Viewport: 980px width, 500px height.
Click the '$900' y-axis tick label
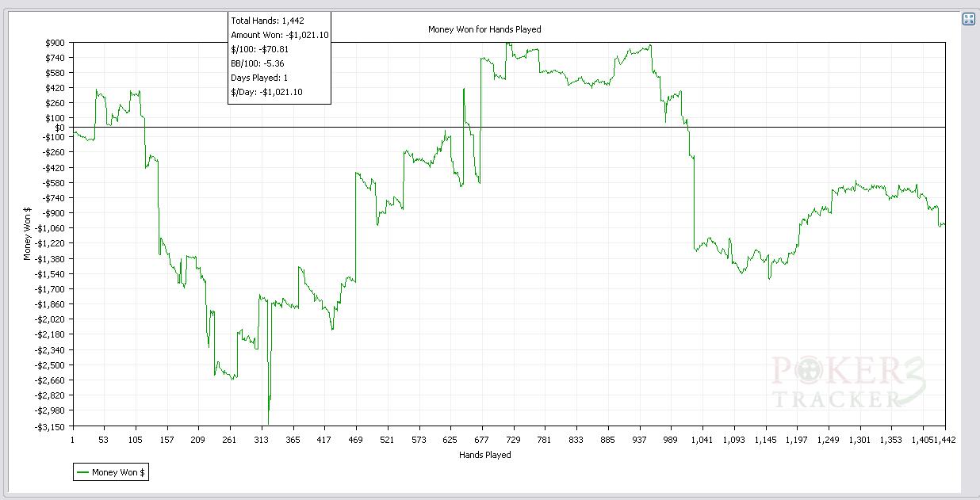click(56, 43)
